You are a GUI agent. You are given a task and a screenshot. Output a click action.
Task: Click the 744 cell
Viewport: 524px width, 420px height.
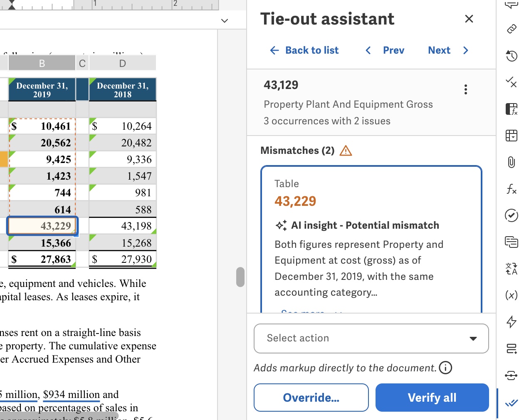(x=42, y=193)
